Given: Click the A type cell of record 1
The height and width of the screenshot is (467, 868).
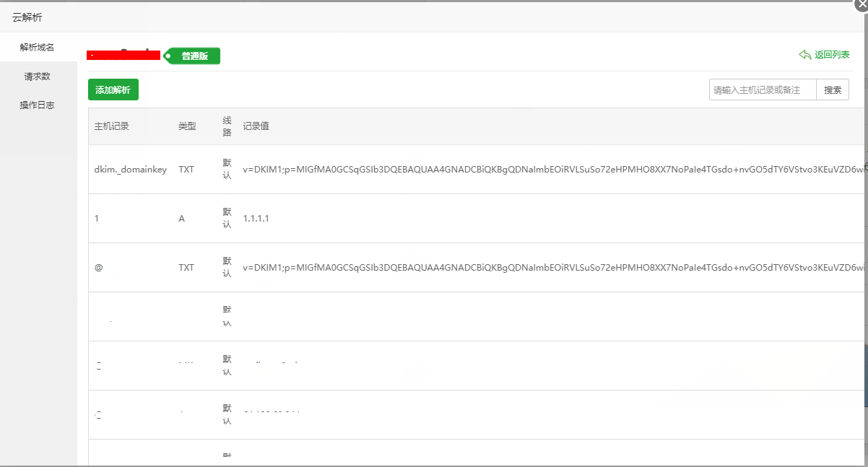Looking at the screenshot, I should (x=182, y=219).
